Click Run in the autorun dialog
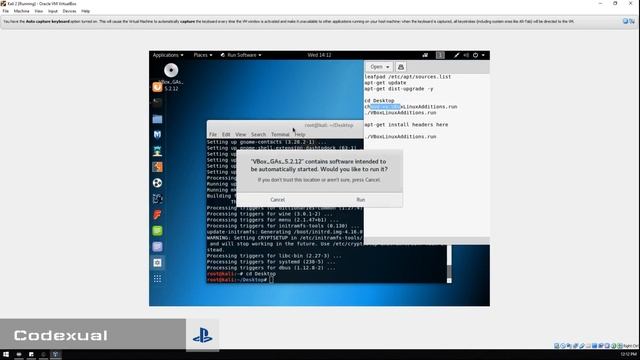 pyautogui.click(x=361, y=200)
